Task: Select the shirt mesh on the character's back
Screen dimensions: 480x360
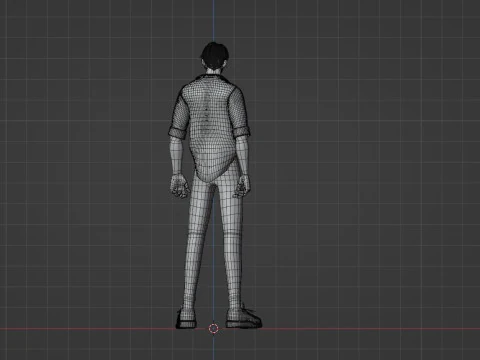Action: tap(211, 127)
